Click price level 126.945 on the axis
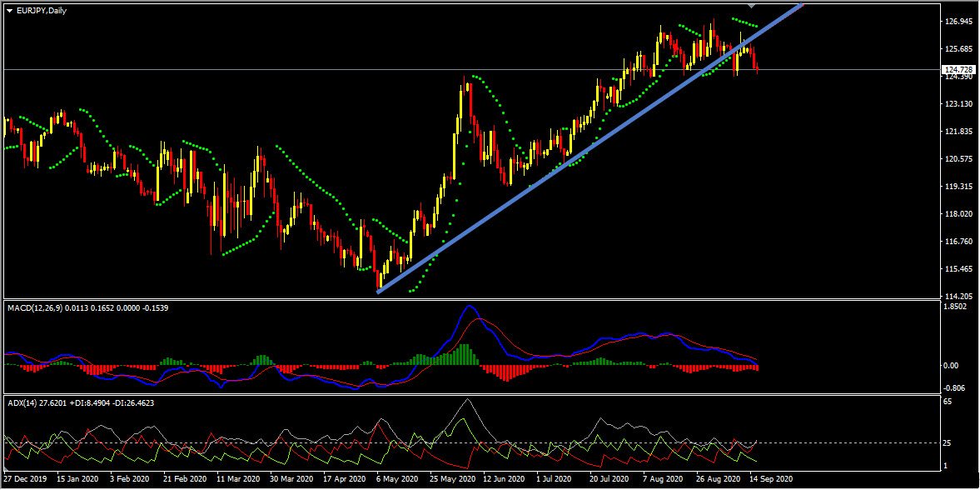Image resolution: width=980 pixels, height=490 pixels. click(958, 22)
